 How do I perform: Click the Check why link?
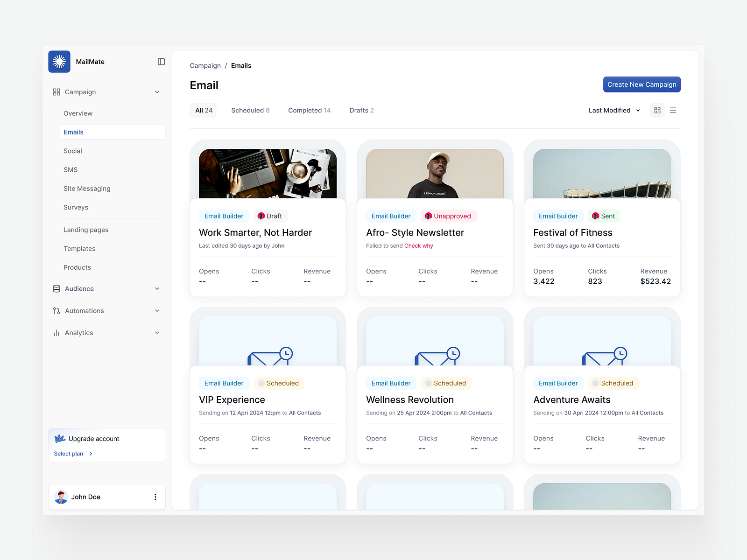418,246
